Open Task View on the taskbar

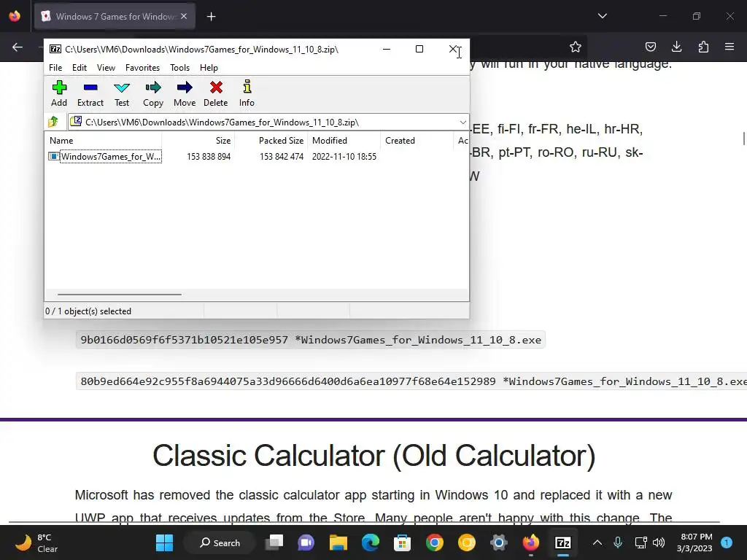[x=274, y=542]
